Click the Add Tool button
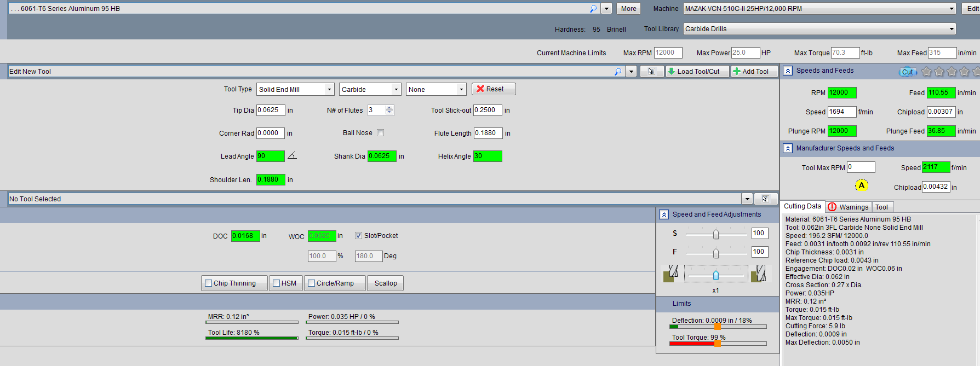 click(x=754, y=72)
